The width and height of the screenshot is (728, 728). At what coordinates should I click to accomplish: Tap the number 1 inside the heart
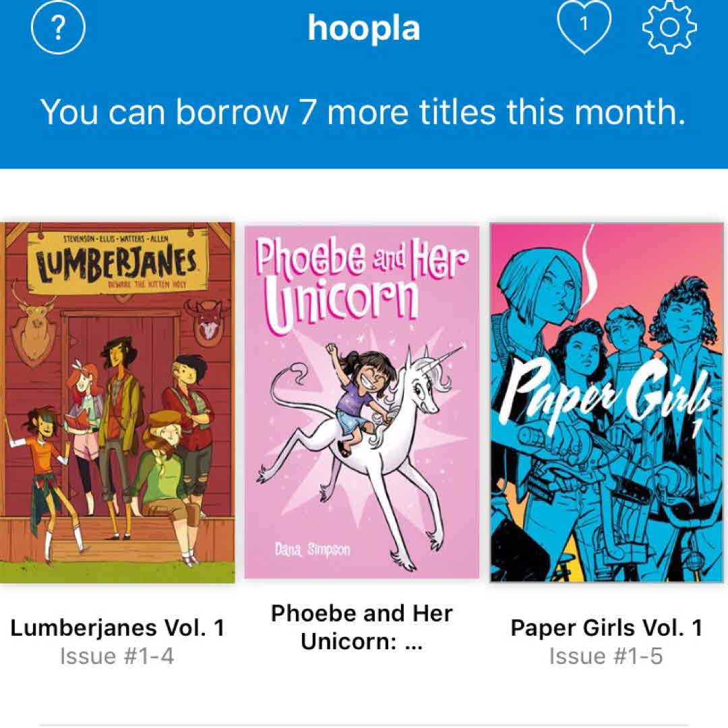[584, 23]
